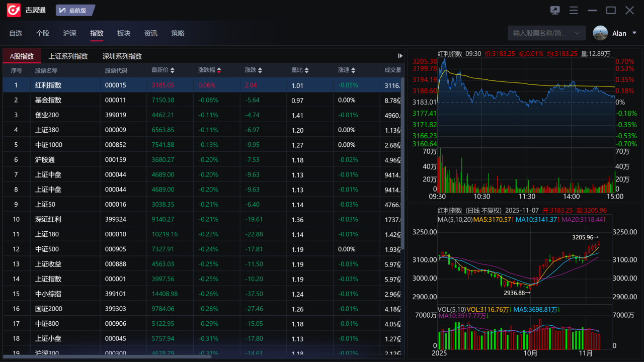This screenshot has height=362, width=644.
Task: Open the 创业200 index entry
Action: 47,115
